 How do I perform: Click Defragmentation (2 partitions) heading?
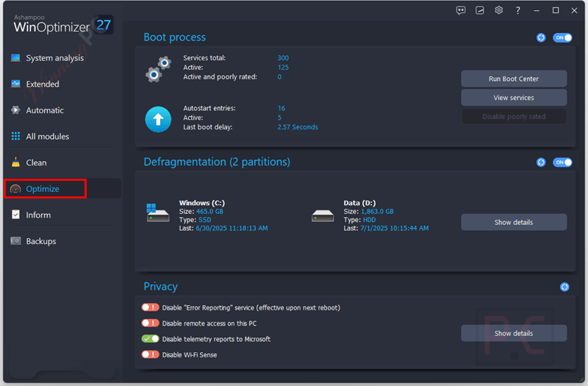coord(217,162)
